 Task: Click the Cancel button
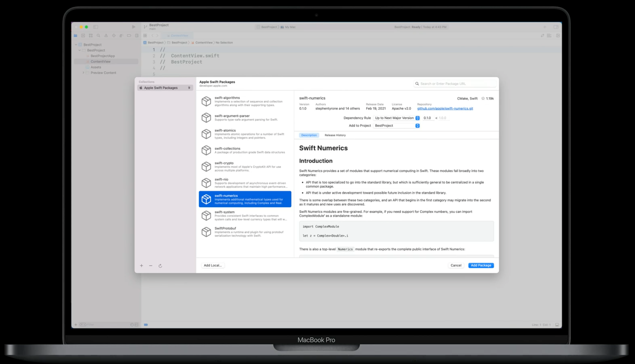456,265
